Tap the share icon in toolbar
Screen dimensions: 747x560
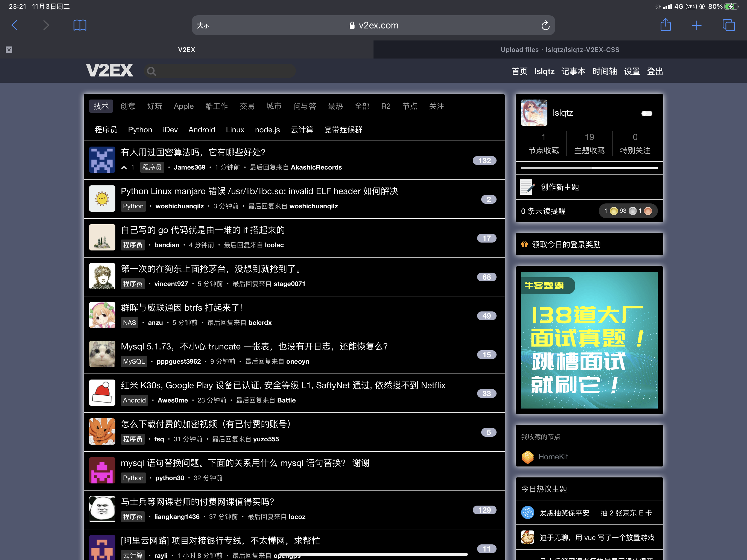coord(665,25)
